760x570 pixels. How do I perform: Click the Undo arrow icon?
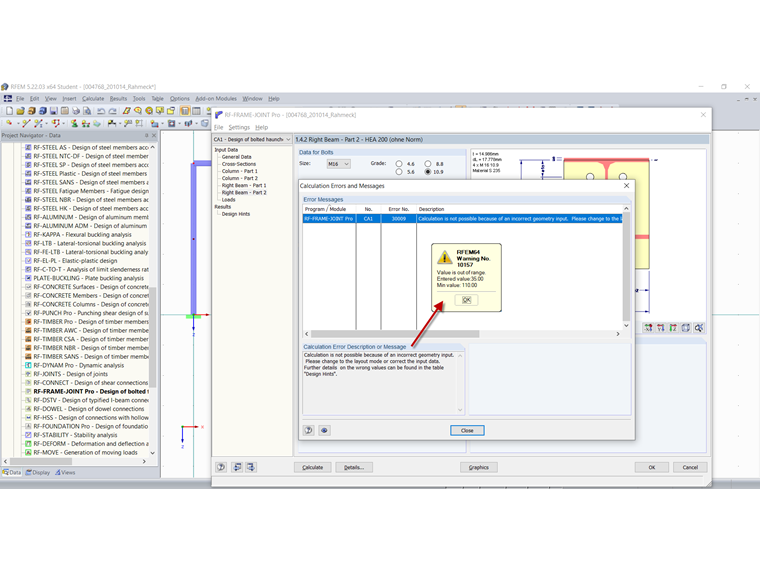101,111
